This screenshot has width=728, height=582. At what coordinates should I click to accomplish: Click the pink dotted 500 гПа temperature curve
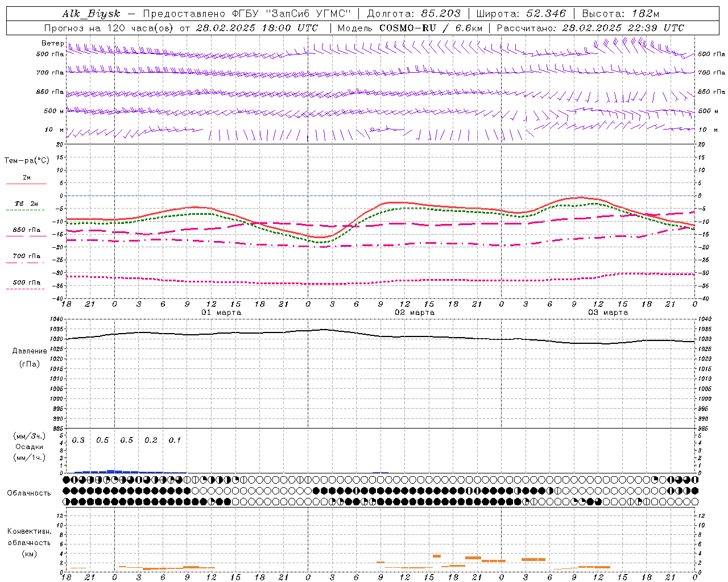coord(381,282)
